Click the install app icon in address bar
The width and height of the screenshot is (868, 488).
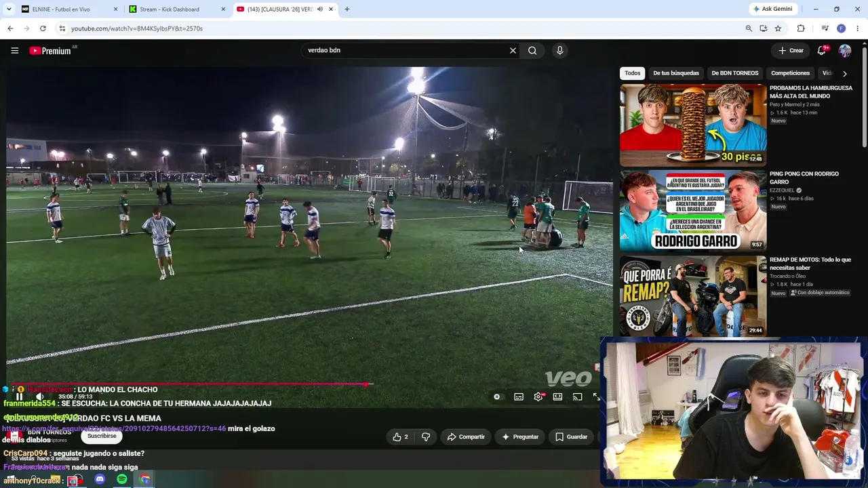point(764,28)
